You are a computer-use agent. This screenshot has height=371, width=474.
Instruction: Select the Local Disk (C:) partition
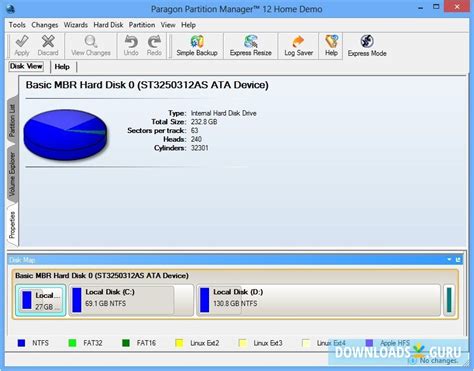click(x=131, y=300)
